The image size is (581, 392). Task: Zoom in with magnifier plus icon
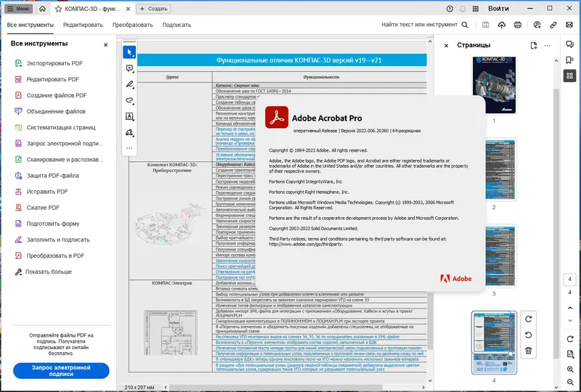570,369
